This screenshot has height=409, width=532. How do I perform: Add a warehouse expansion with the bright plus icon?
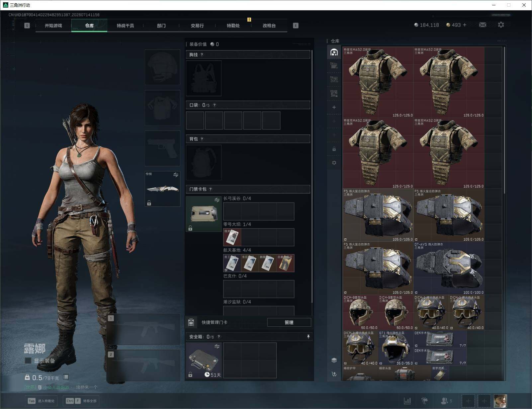coord(334,107)
